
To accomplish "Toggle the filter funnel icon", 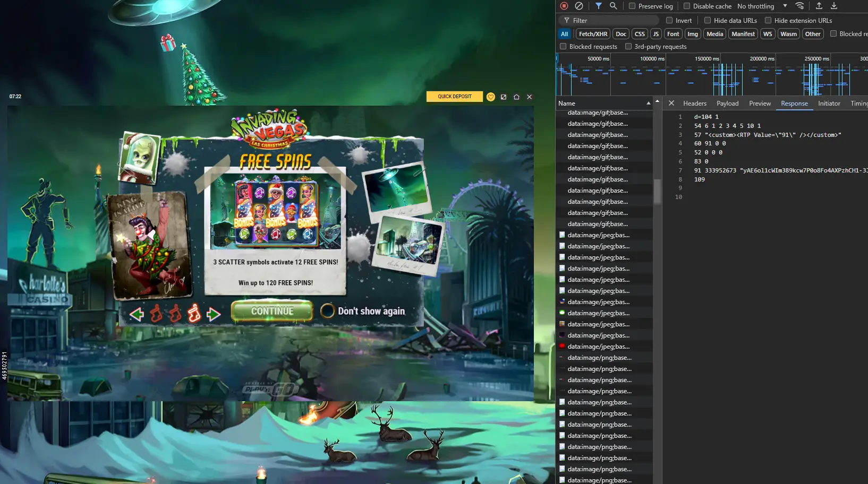I will pos(599,6).
